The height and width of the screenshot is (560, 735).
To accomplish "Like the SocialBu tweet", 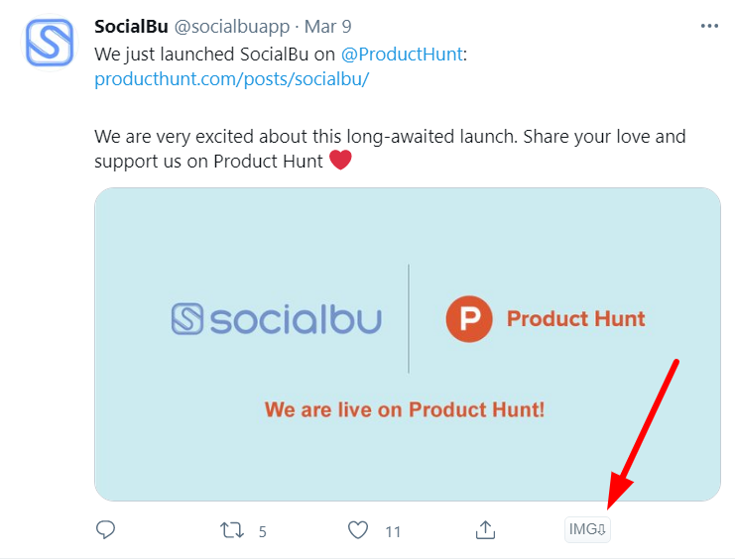I will [x=358, y=530].
